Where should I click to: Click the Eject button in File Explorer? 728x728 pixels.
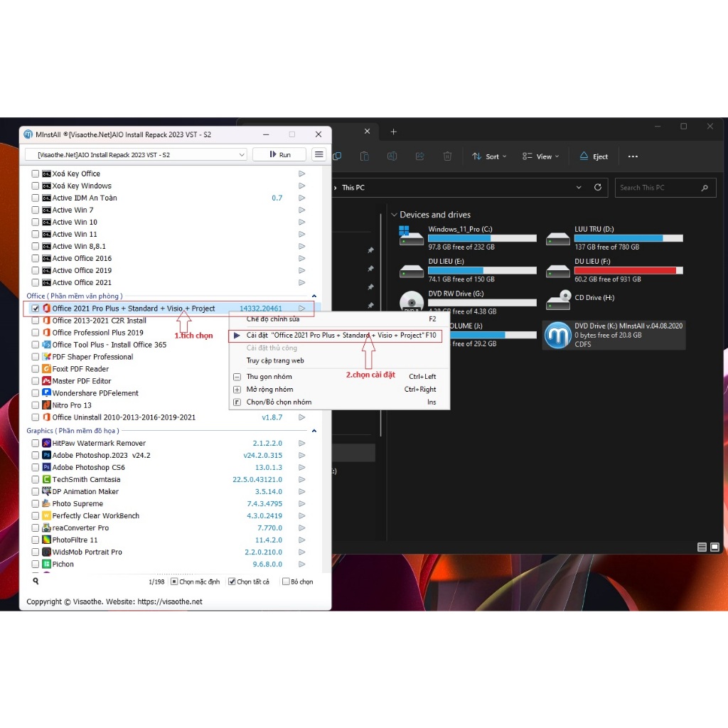[593, 156]
